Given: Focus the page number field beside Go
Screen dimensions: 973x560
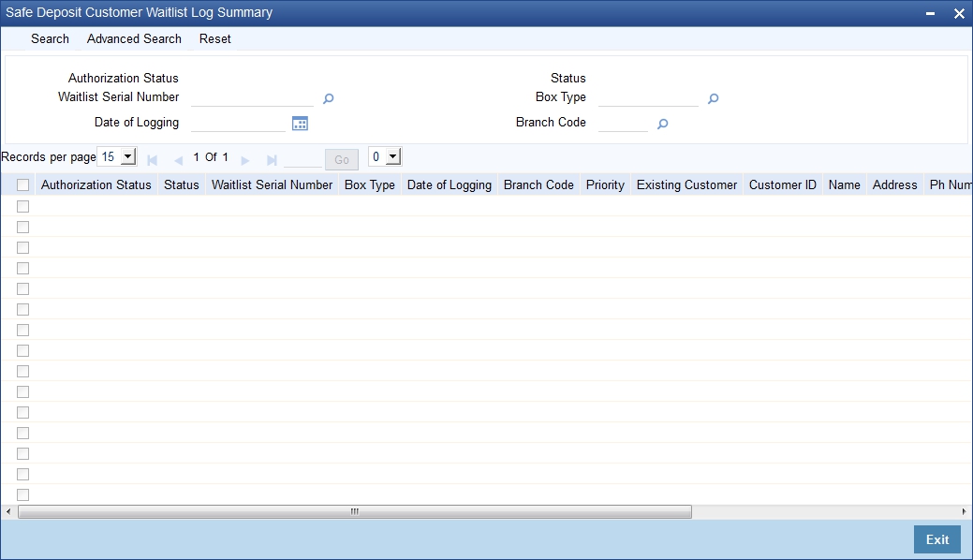Looking at the screenshot, I should pos(302,159).
